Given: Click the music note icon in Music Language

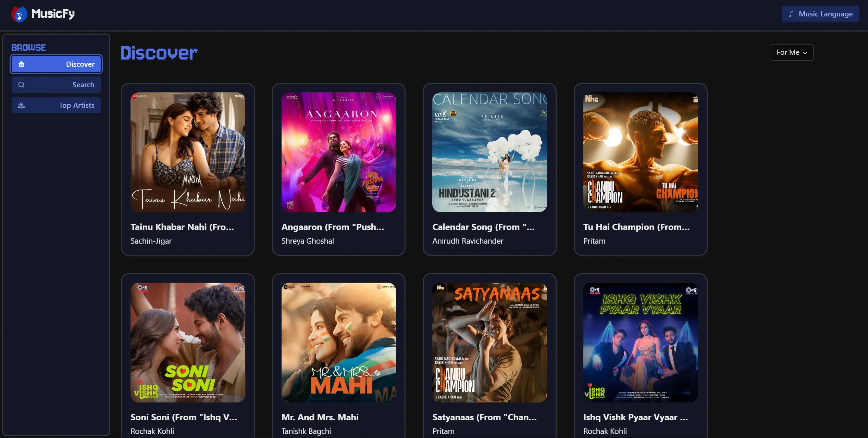Looking at the screenshot, I should (x=791, y=14).
